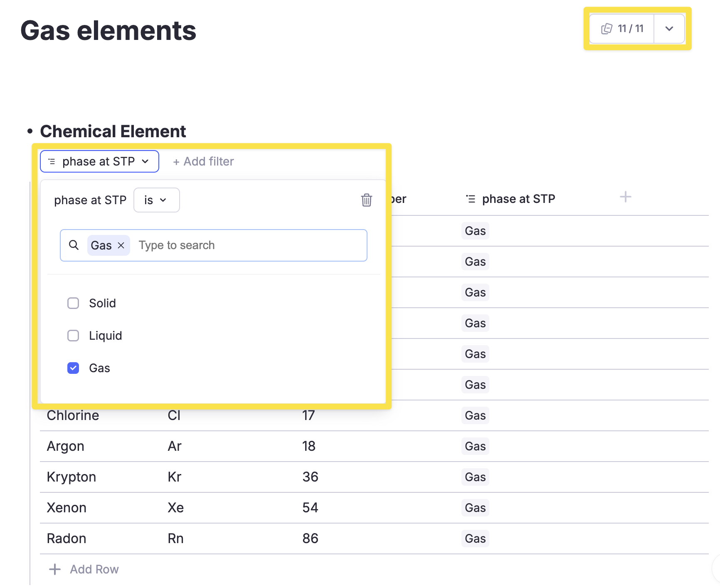The width and height of the screenshot is (720, 588).
Task: Click the plus icon next to Add Row
Action: [x=55, y=569]
